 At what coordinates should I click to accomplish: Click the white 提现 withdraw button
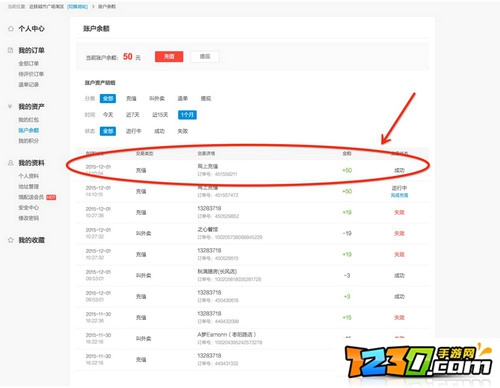coord(205,57)
